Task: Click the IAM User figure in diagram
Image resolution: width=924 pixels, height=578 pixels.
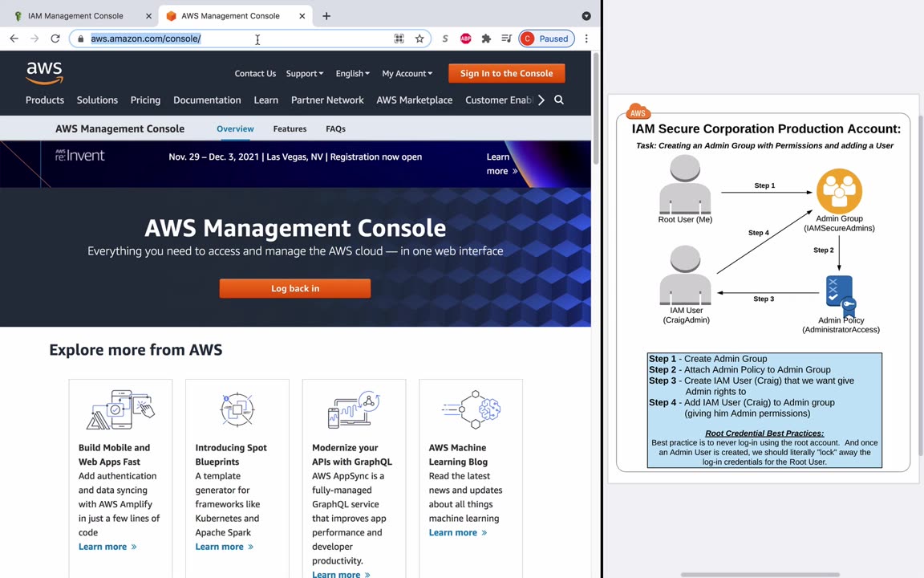Action: 685,275
